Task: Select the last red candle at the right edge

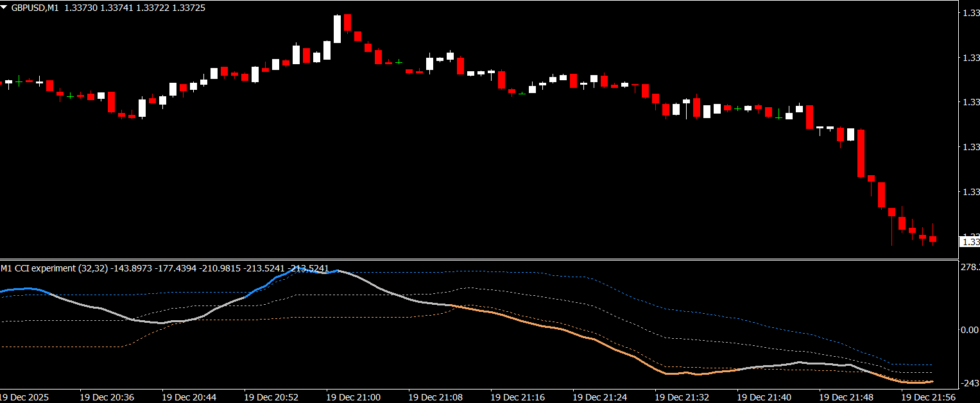Action: point(933,239)
